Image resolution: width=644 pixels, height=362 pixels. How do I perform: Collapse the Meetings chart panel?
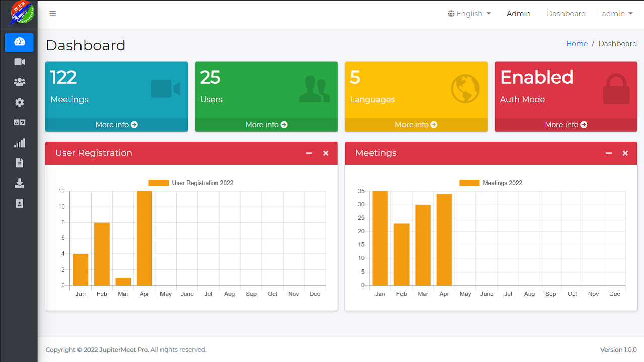tap(609, 153)
